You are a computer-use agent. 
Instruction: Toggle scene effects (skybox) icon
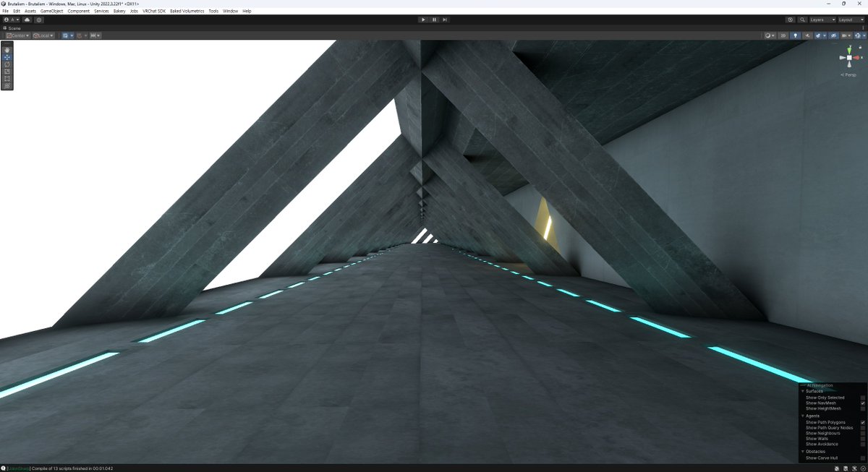pos(819,35)
